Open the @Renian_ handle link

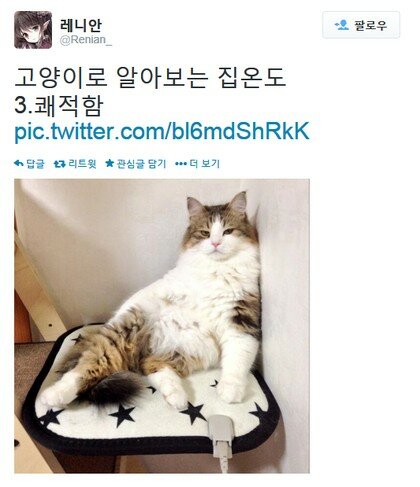coord(86,40)
